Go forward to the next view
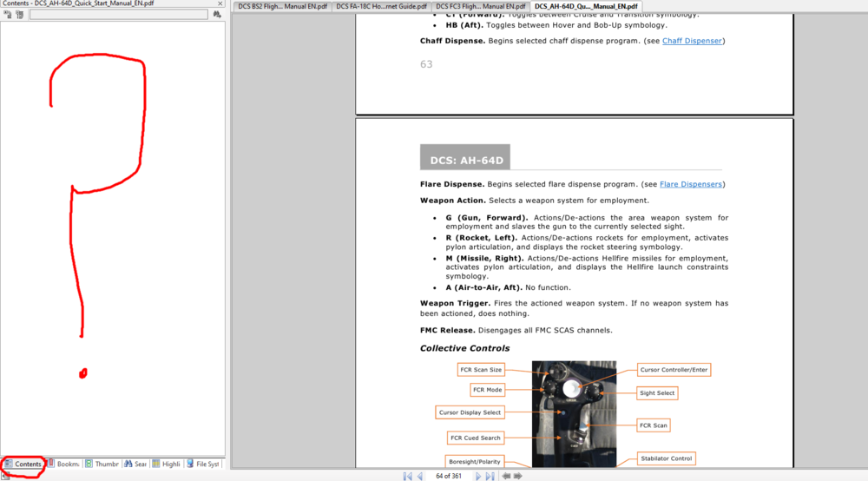This screenshot has height=481, width=868. 518,476
